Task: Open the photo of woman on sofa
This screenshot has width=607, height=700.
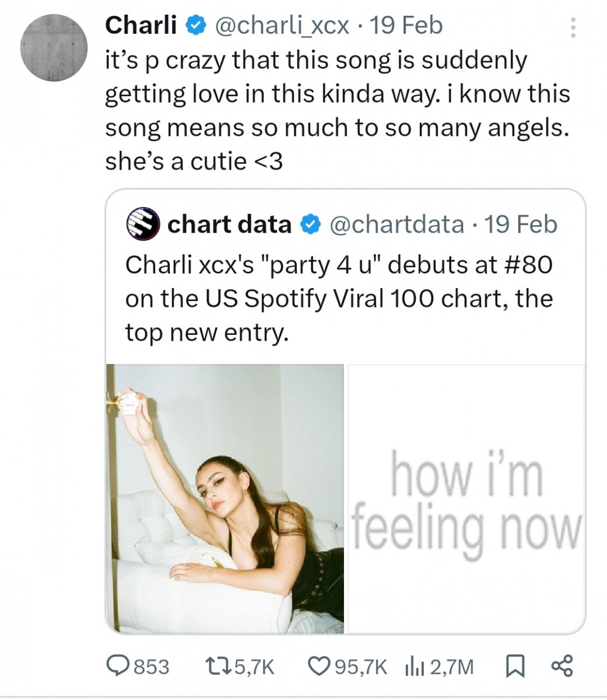Action: (x=225, y=499)
